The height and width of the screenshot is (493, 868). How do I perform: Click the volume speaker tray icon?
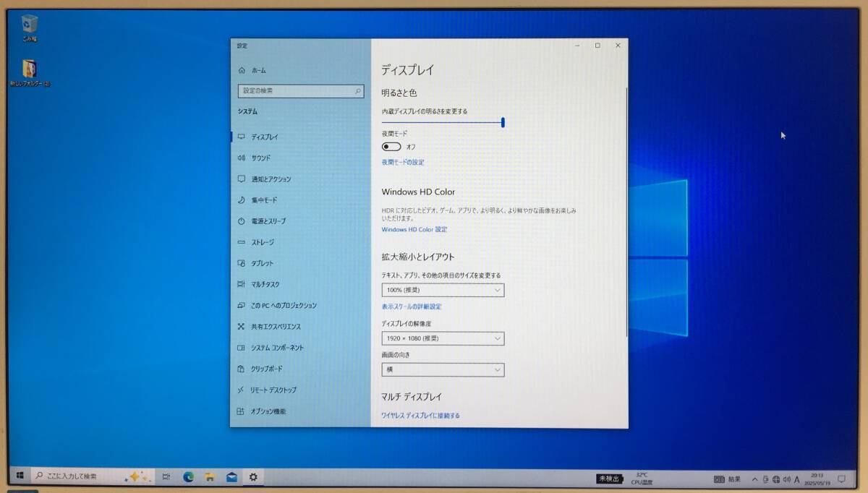tap(786, 479)
